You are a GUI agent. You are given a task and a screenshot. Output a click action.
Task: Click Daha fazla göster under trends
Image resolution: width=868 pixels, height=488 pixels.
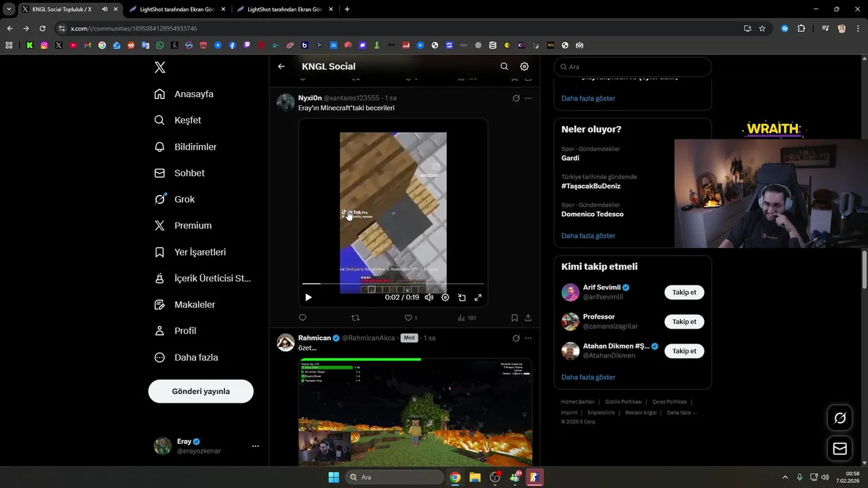click(588, 236)
